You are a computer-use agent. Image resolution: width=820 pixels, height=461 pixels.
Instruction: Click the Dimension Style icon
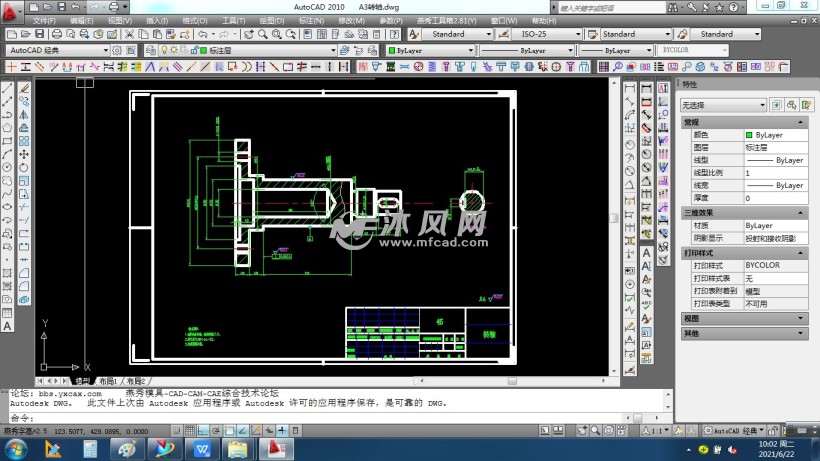point(504,34)
